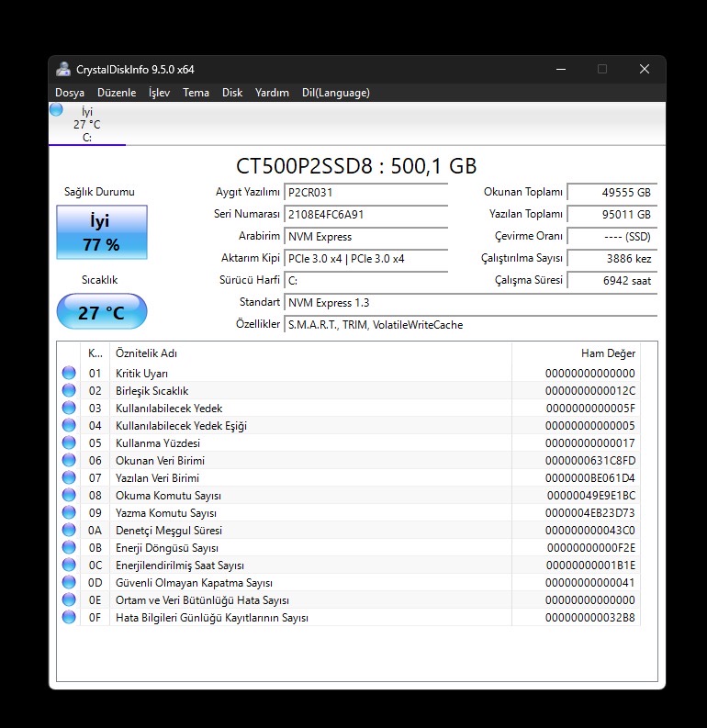Click raw value 0000000BE061D4
The image size is (707, 728).
[590, 477]
